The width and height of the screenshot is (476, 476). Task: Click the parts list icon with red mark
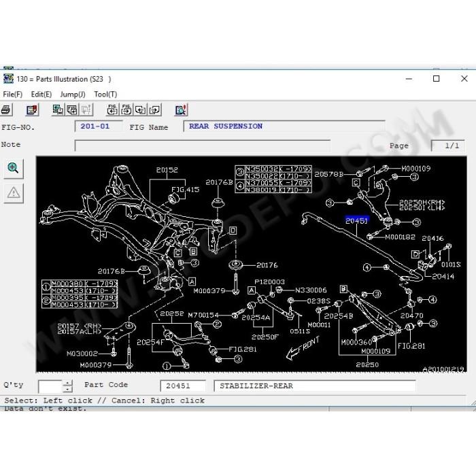coord(31,110)
